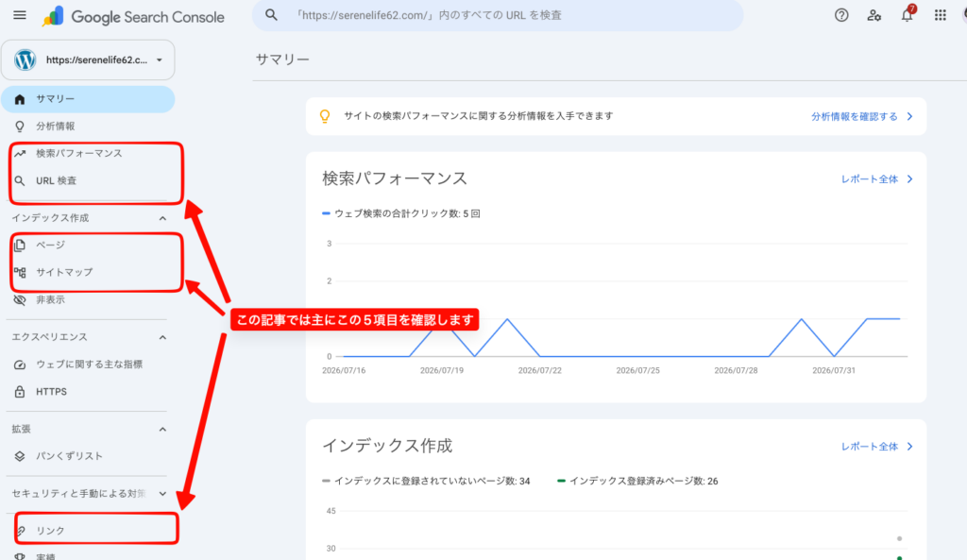This screenshot has width=967, height=560.
Task: Click the magnifier icon for URL 検査
Action: tap(20, 180)
